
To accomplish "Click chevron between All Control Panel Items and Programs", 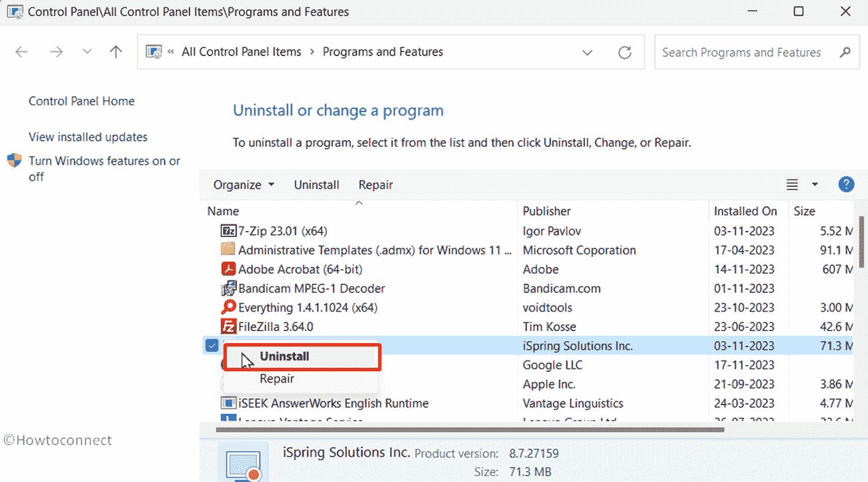I will coord(312,52).
